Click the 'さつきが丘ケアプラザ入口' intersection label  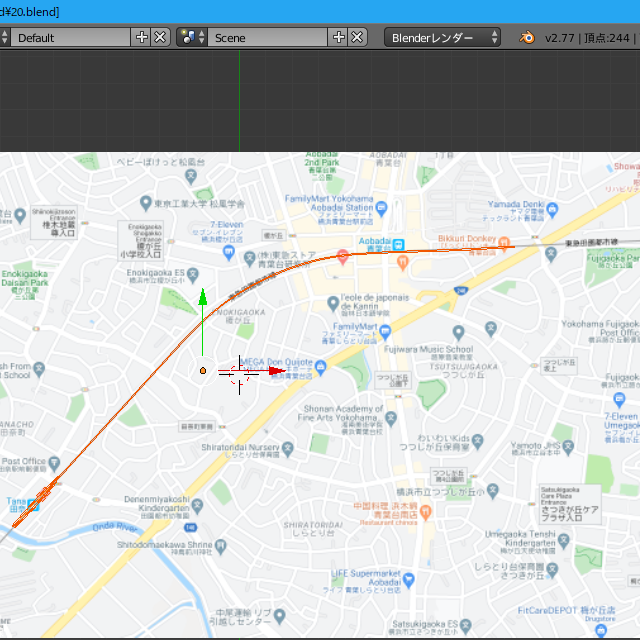tap(570, 514)
